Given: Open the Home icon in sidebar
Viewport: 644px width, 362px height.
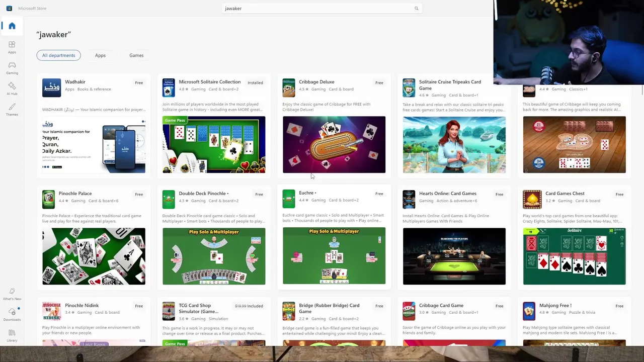Looking at the screenshot, I should pos(12,26).
